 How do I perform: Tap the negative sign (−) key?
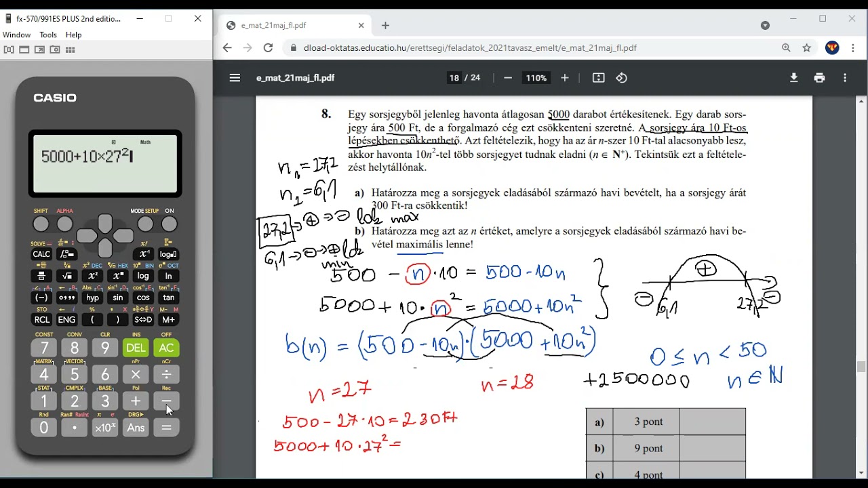(x=41, y=298)
